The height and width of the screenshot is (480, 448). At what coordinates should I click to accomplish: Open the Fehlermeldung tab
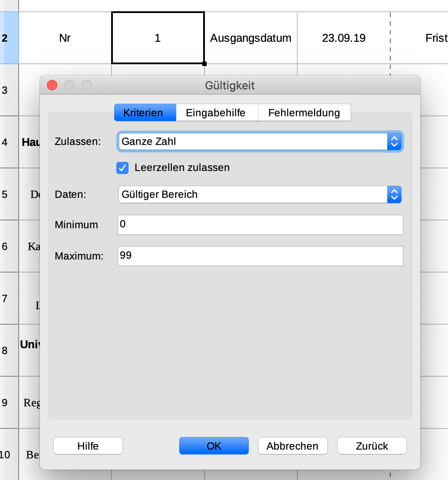point(304,113)
